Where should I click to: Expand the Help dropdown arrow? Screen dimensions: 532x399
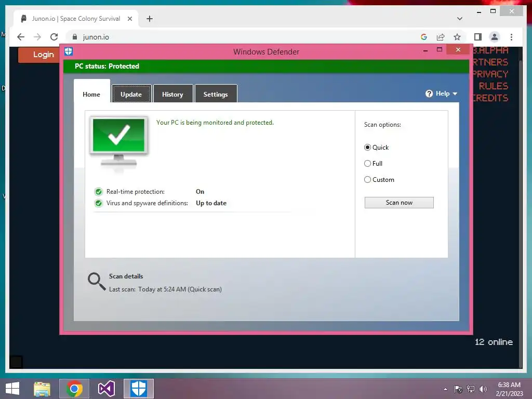[455, 94]
